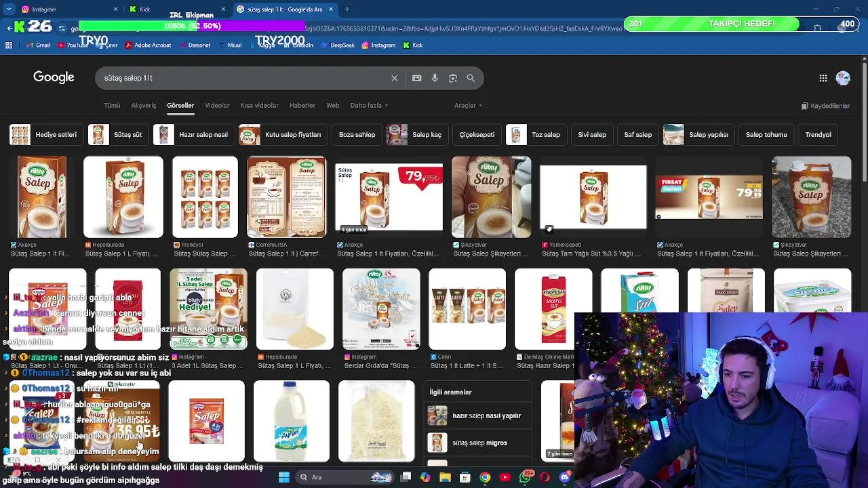Open the Trendyol Sütaş Salep thumbnail
The height and width of the screenshot is (488, 868).
205,197
